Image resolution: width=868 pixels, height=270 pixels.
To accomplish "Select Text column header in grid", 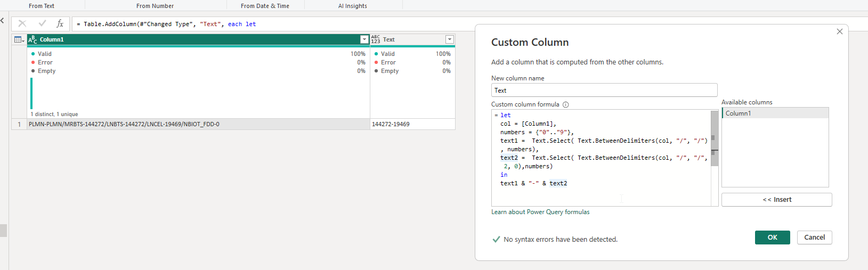I will tap(413, 39).
